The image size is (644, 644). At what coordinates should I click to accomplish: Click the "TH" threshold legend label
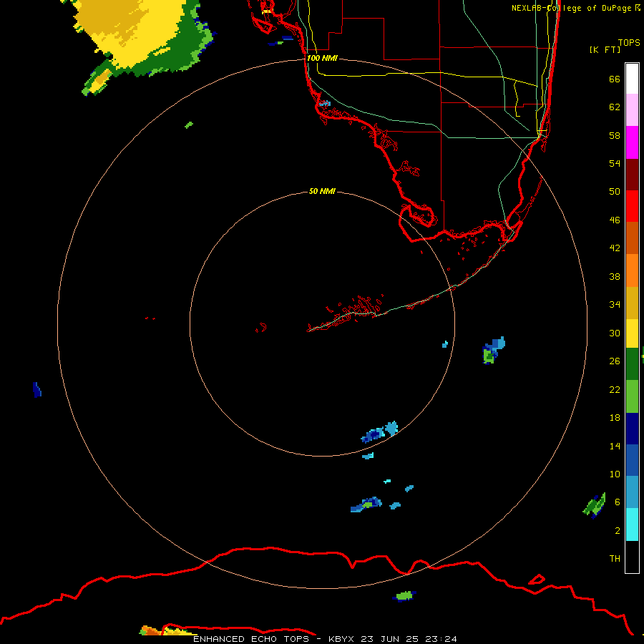click(x=615, y=559)
